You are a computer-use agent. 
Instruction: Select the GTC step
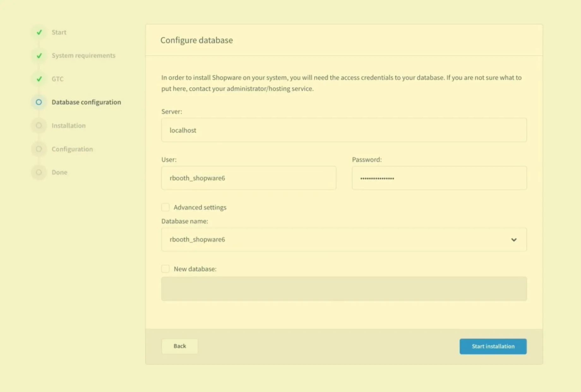point(57,79)
